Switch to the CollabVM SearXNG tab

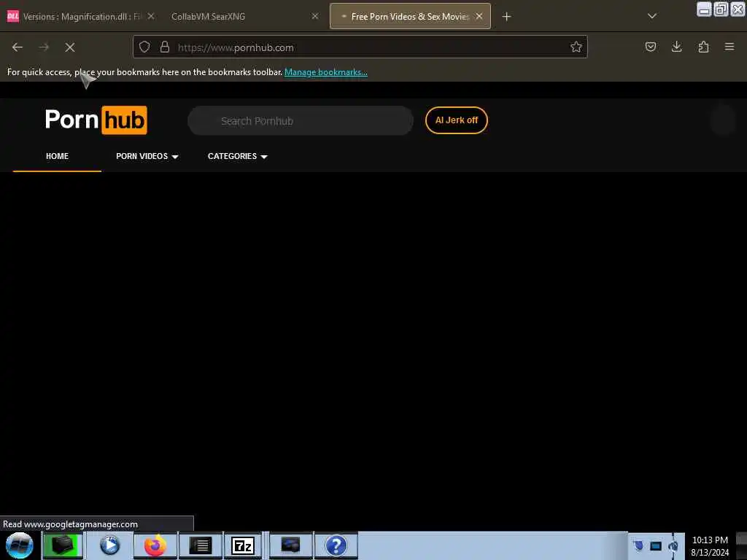[x=243, y=16]
